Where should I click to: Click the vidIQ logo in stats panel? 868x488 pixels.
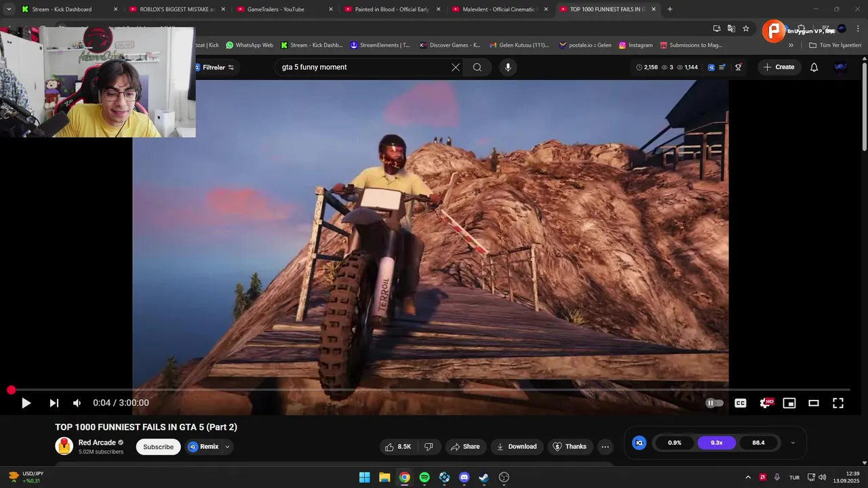(639, 443)
